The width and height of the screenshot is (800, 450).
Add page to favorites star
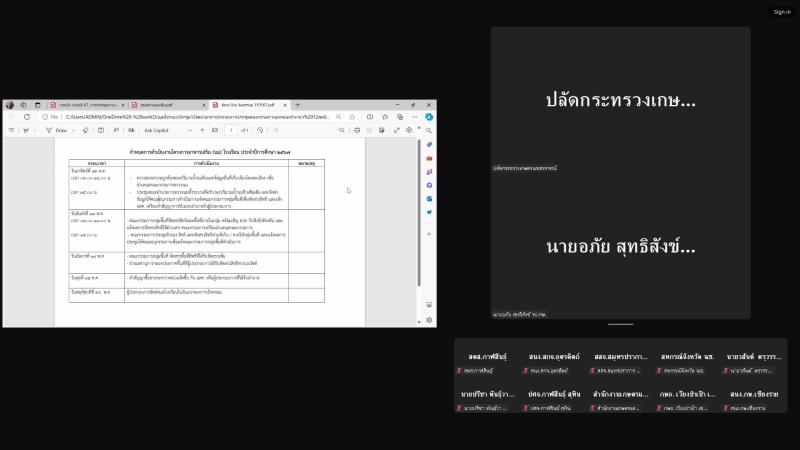354,117
